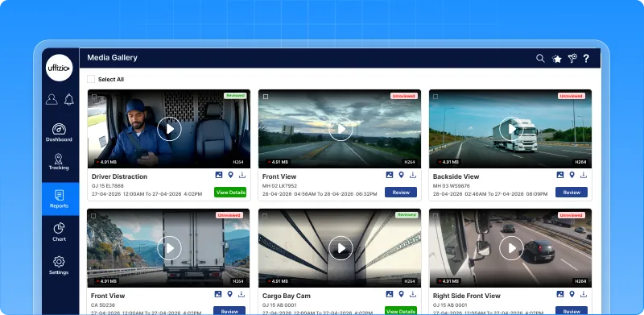Download the Right Side Front View video

point(584,294)
